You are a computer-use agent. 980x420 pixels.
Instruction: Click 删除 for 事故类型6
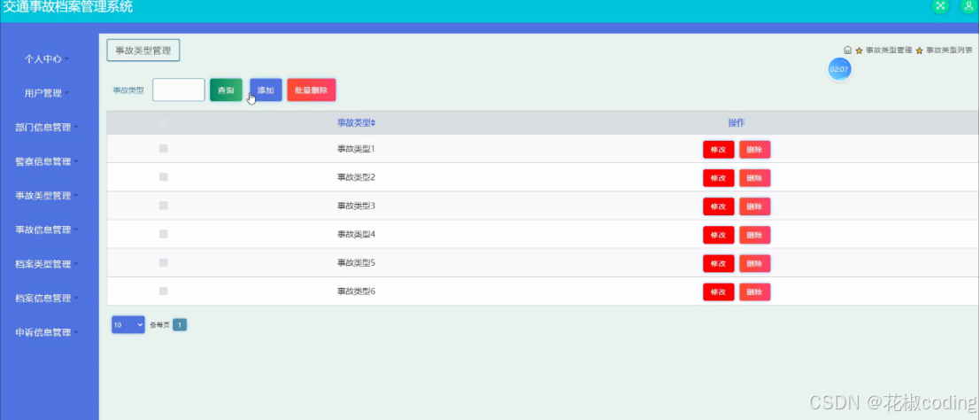(754, 292)
